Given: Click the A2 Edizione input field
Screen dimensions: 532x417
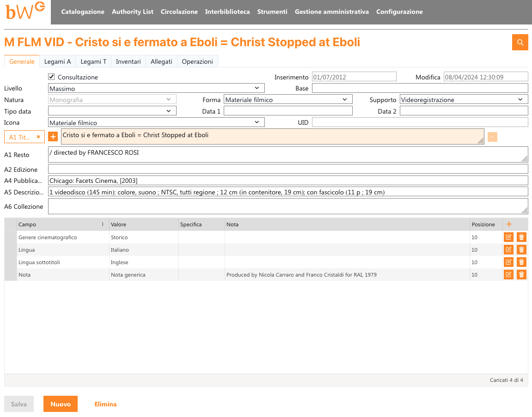Looking at the screenshot, I should pyautogui.click(x=287, y=169).
